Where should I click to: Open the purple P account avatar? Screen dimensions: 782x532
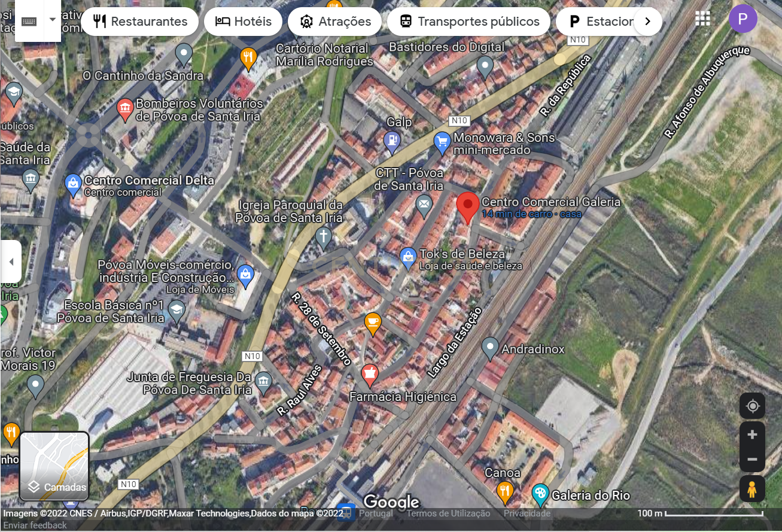point(743,19)
